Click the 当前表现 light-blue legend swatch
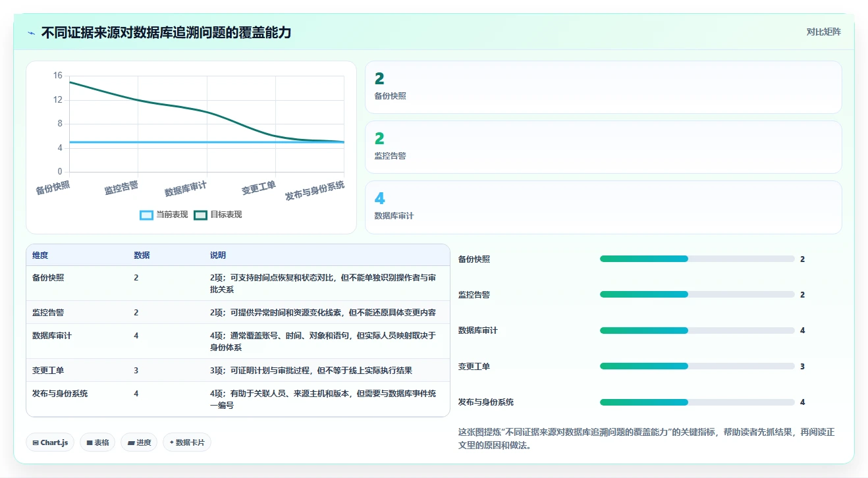 pyautogui.click(x=146, y=215)
